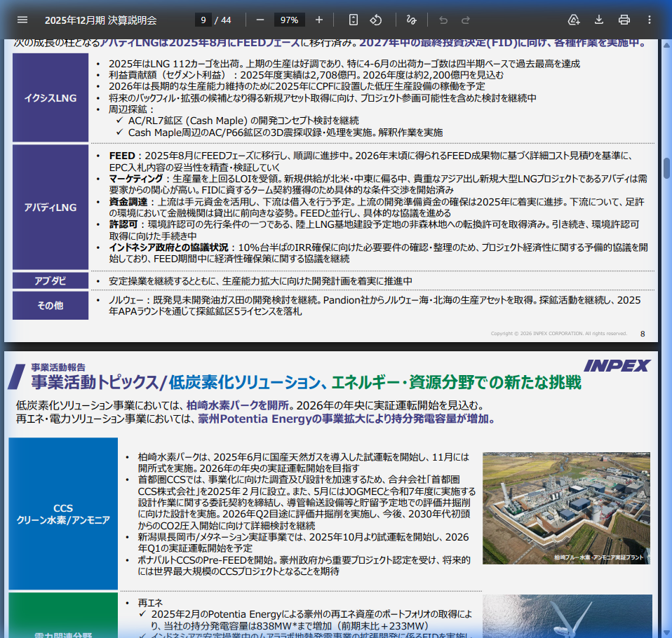Click the 首都圏CCS bullet line

click(307, 503)
